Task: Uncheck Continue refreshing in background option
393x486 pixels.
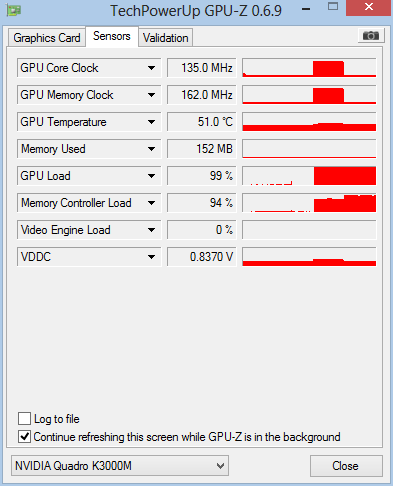Action: (24, 437)
